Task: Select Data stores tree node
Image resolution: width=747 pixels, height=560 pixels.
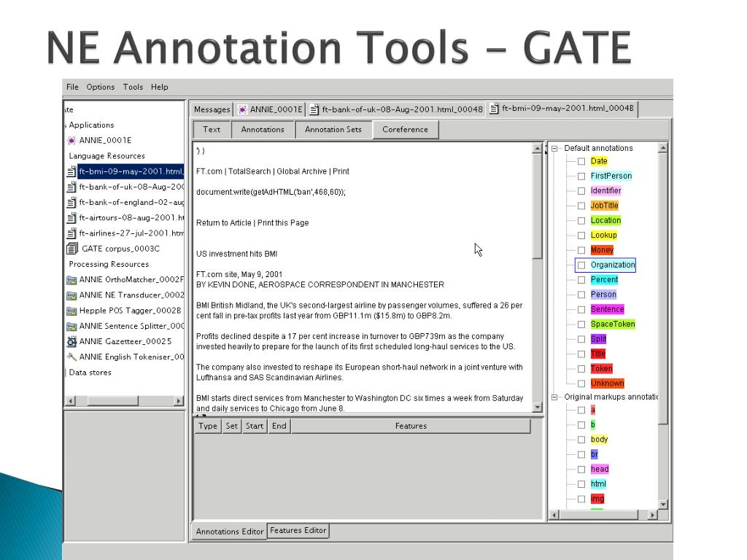Action: pyautogui.click(x=90, y=373)
